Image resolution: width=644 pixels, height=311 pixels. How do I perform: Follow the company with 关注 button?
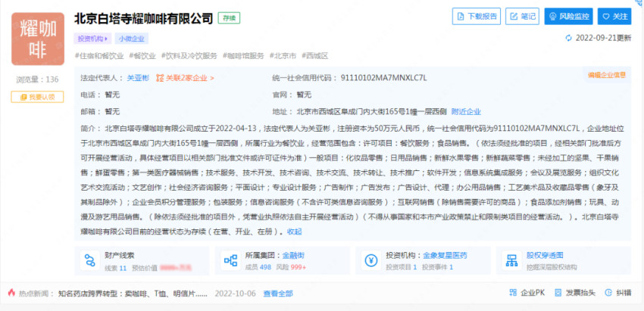(x=614, y=17)
